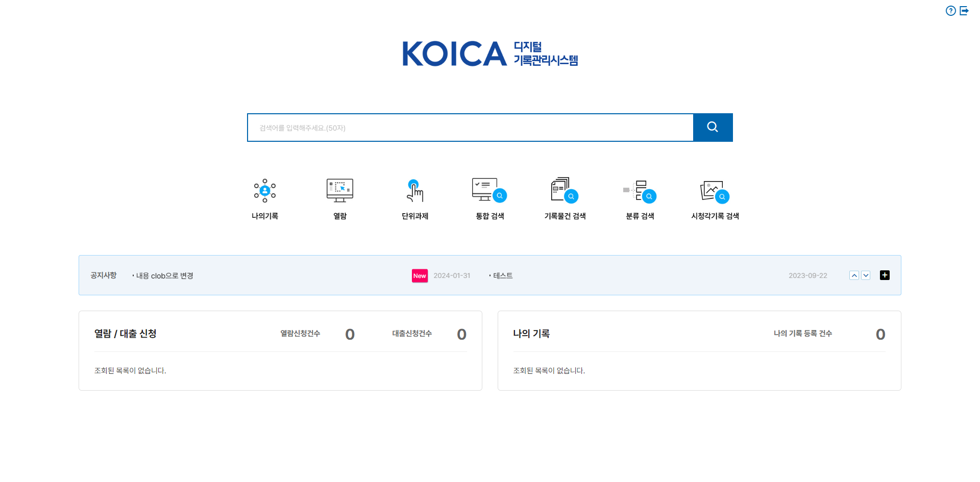Click the 대출신청건수 label
The image size is (980, 482).
pyautogui.click(x=412, y=334)
